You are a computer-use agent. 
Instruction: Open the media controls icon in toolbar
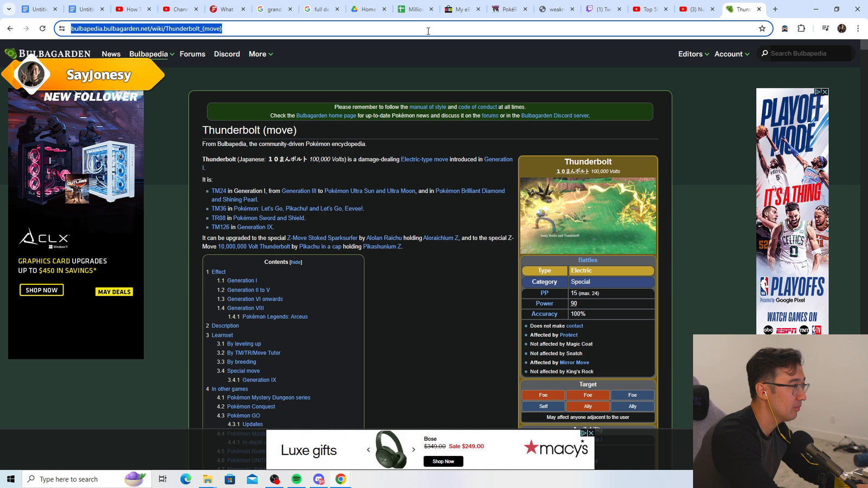click(825, 28)
